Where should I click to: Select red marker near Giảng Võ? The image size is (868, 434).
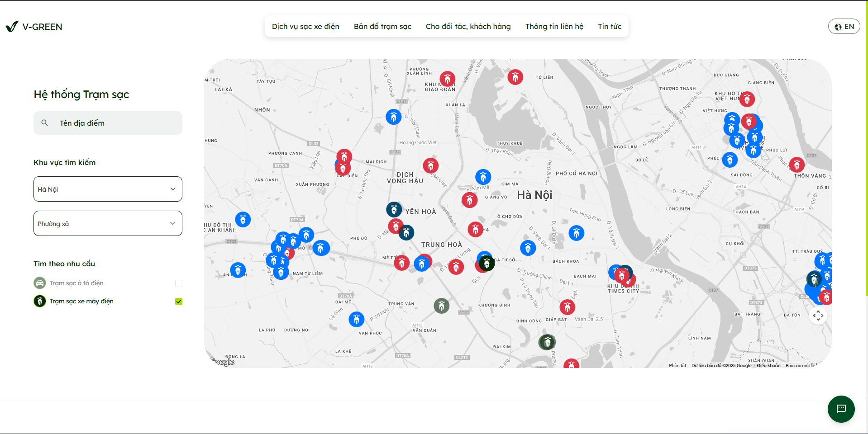pyautogui.click(x=469, y=199)
